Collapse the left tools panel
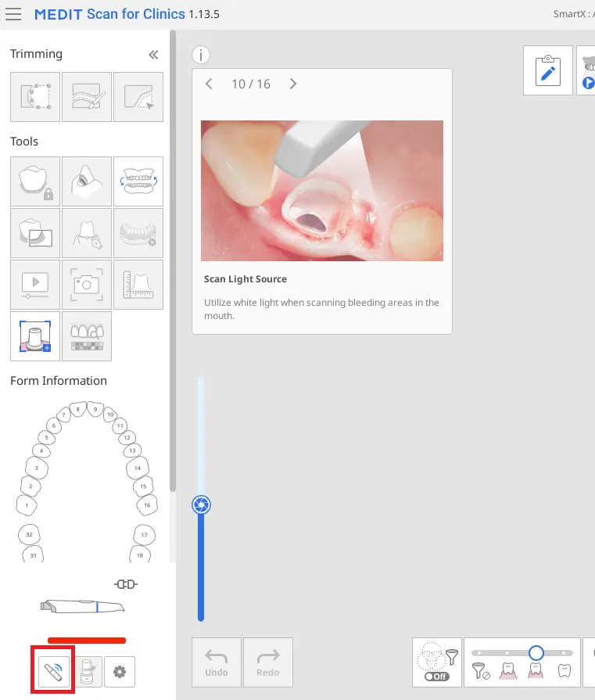The height and width of the screenshot is (700, 595). coord(153,55)
